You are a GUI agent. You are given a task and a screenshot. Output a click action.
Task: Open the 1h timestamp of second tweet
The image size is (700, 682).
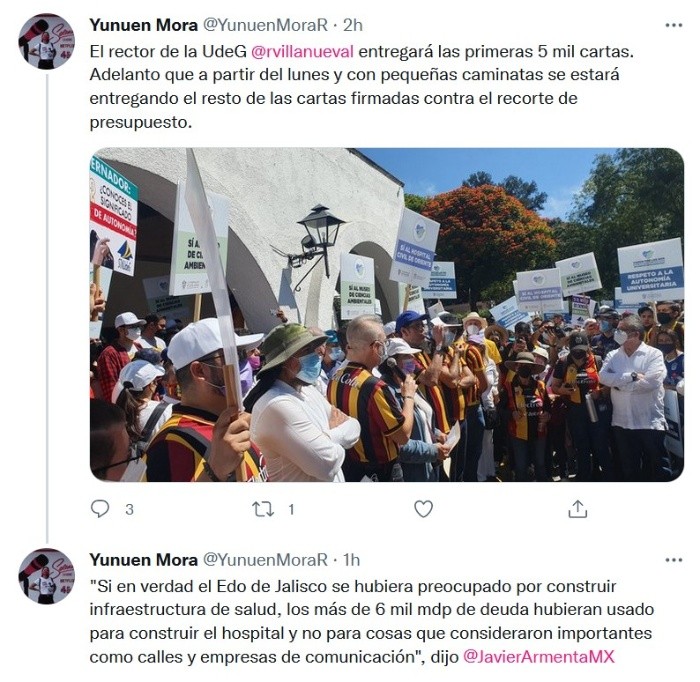coord(351,560)
